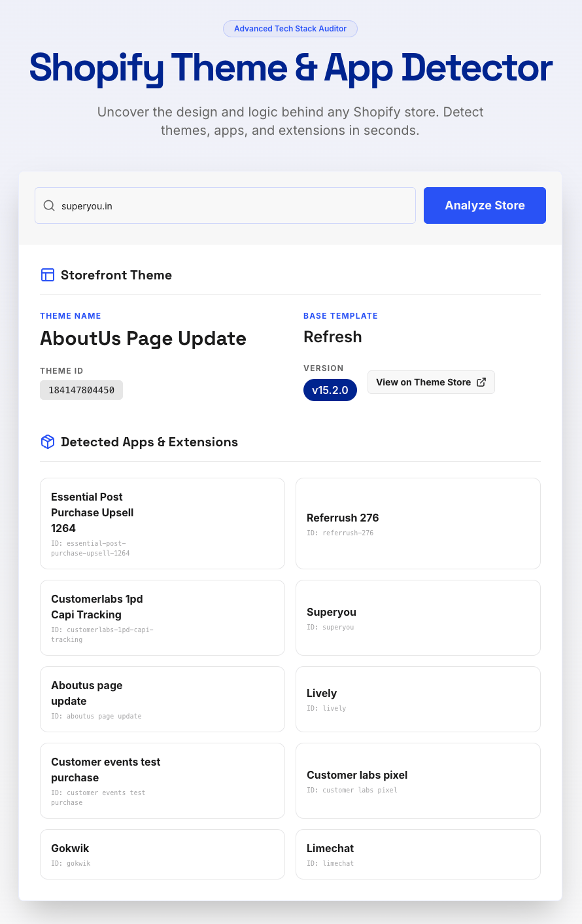Click the Detected Apps package icon
Screen dimensions: 582x924
tap(48, 442)
